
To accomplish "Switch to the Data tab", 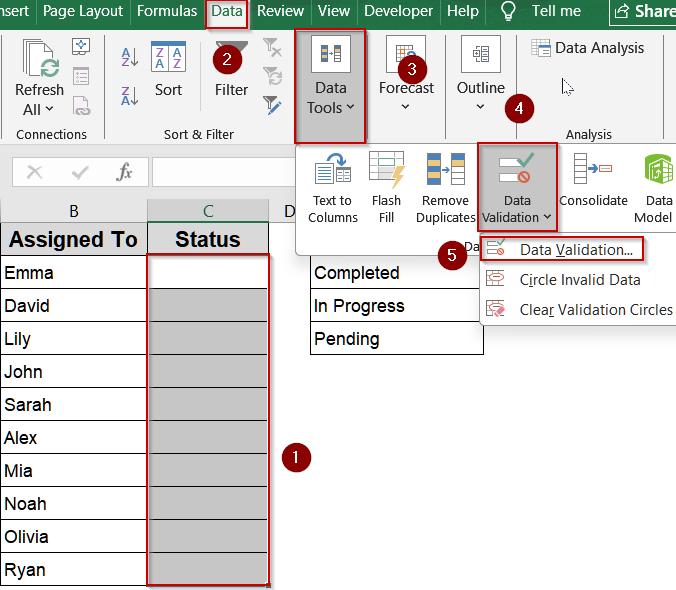I will click(227, 11).
